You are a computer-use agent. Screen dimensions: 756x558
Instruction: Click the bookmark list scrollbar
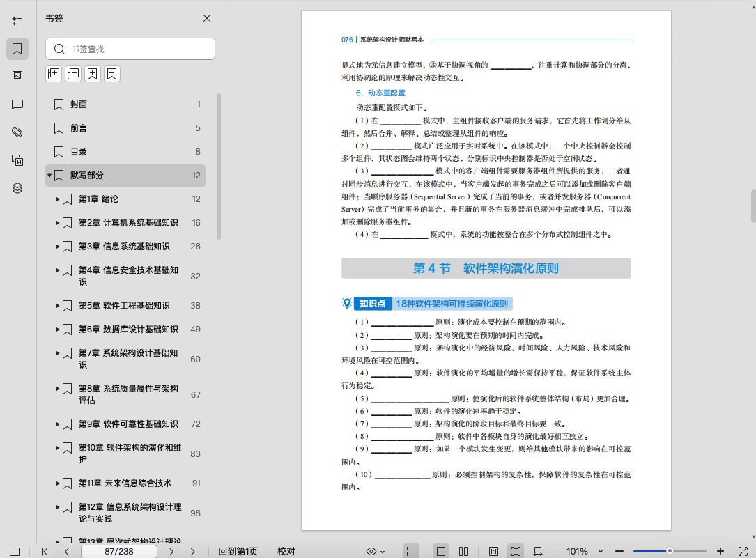point(219,166)
